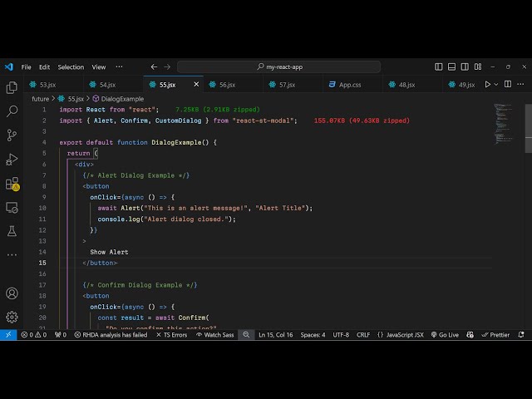Image resolution: width=532 pixels, height=399 pixels.
Task: Open the Selection menu
Action: pos(71,66)
